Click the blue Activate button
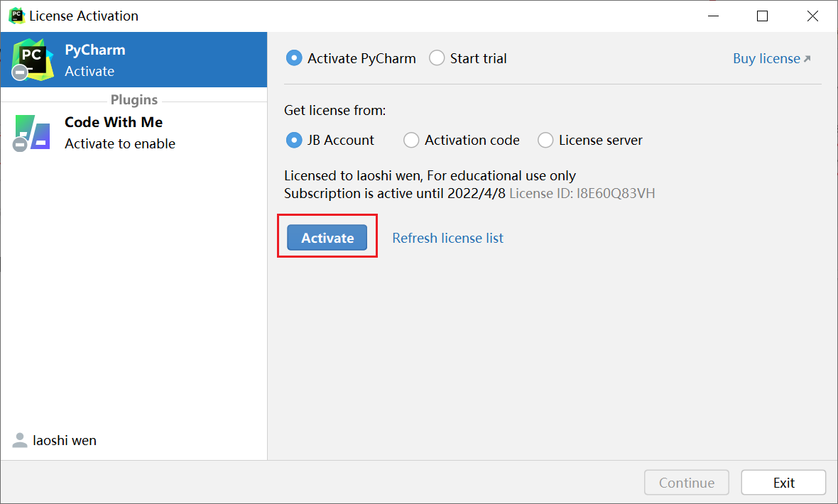 327,237
